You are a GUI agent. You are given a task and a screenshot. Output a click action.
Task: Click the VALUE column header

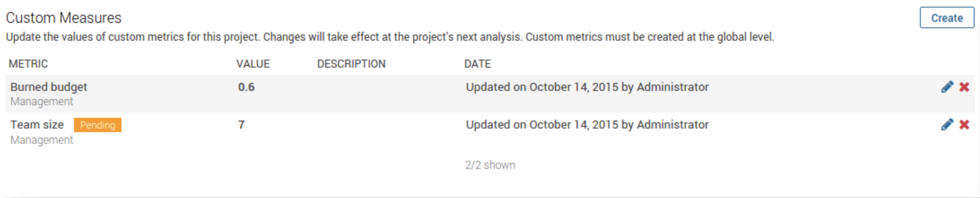coord(253,64)
